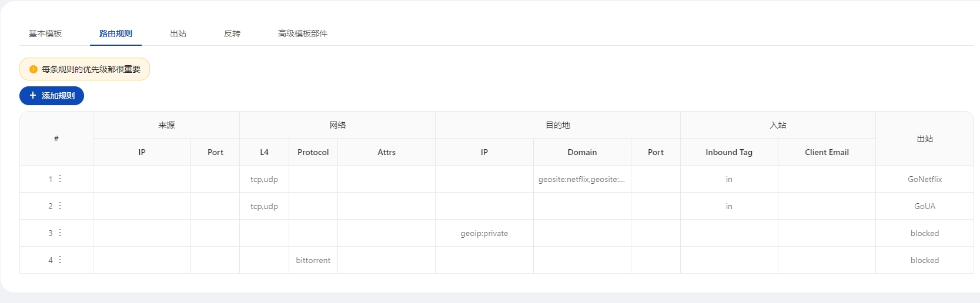Click the Client Email column header
This screenshot has width=980, height=303.
click(826, 152)
